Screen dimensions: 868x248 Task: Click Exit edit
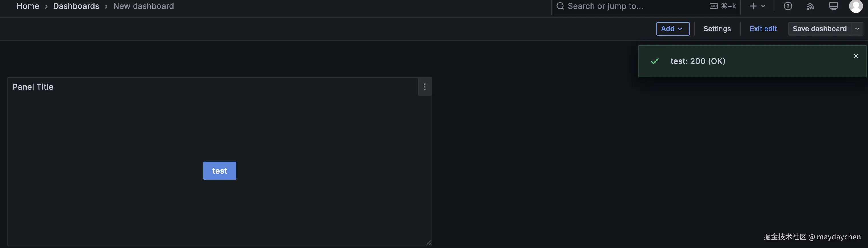pyautogui.click(x=763, y=29)
